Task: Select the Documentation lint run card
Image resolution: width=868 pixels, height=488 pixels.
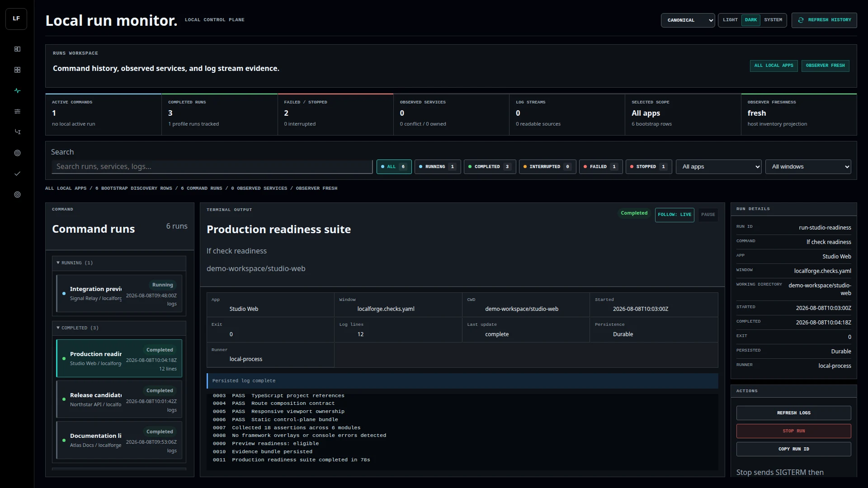Action: pos(119,440)
